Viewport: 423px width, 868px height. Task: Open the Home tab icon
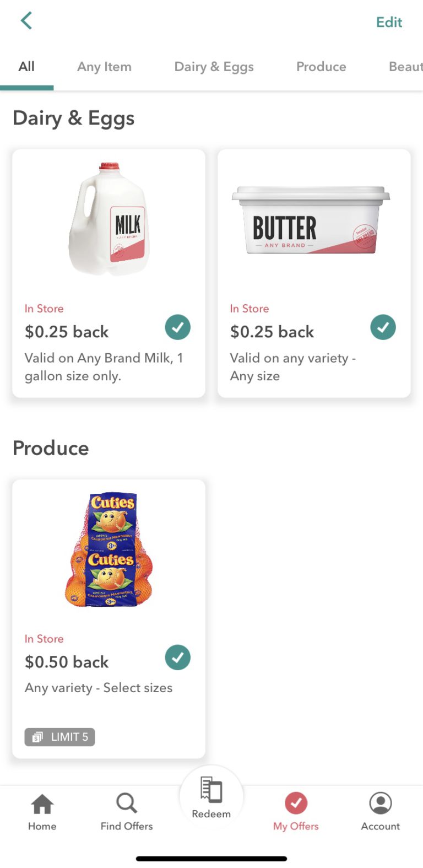coord(42,804)
